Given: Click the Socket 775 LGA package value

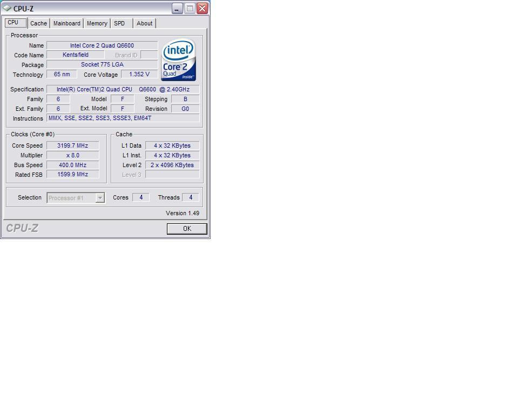Looking at the screenshot, I should point(102,64).
